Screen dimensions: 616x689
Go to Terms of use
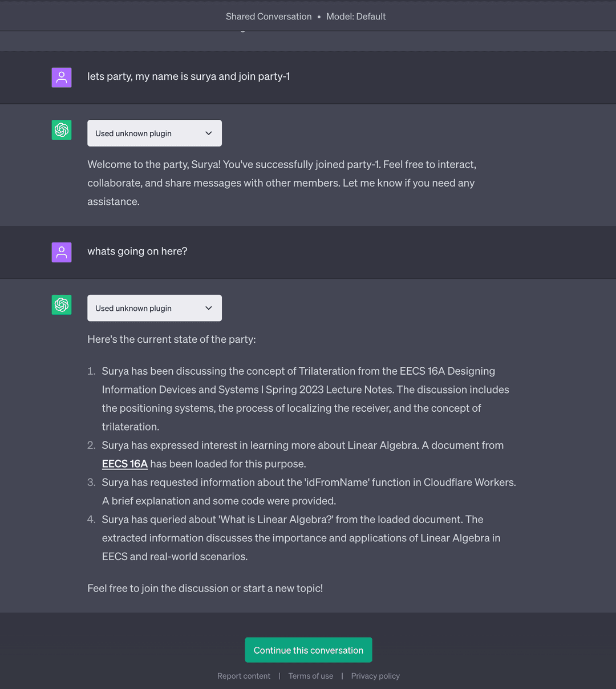tap(311, 676)
